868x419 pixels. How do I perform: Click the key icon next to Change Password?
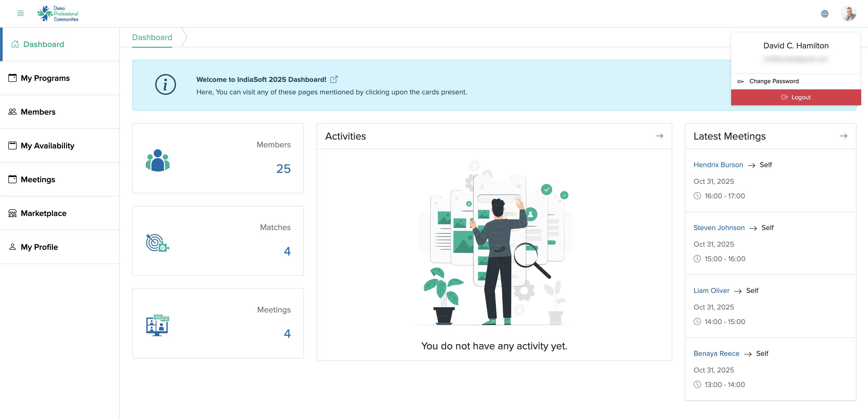point(740,81)
